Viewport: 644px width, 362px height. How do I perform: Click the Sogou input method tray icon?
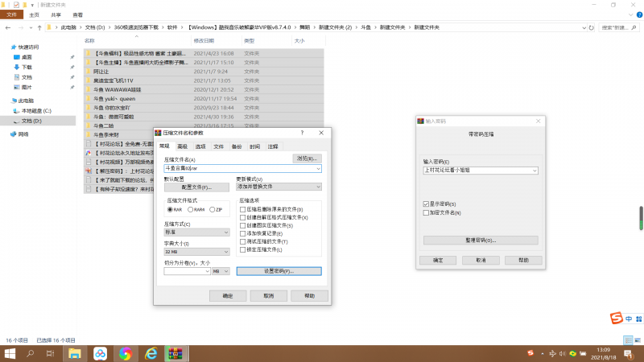530,353
